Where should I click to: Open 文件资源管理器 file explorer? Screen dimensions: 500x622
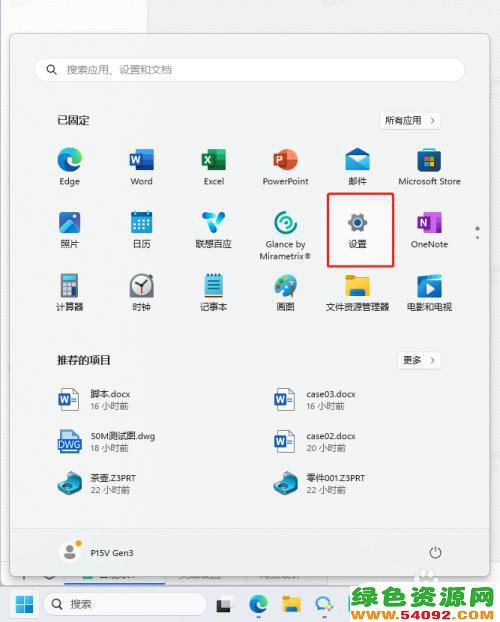point(357,293)
